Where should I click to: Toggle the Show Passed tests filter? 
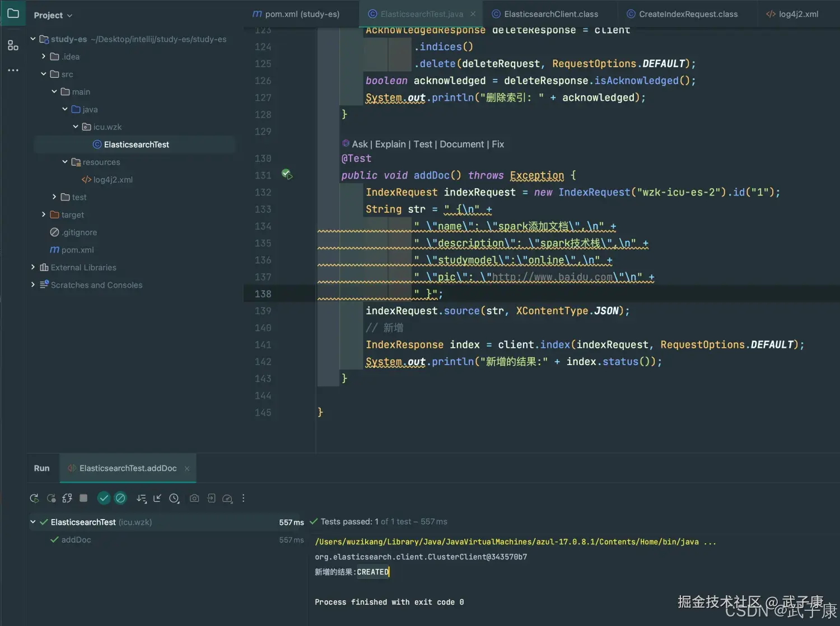pos(104,498)
